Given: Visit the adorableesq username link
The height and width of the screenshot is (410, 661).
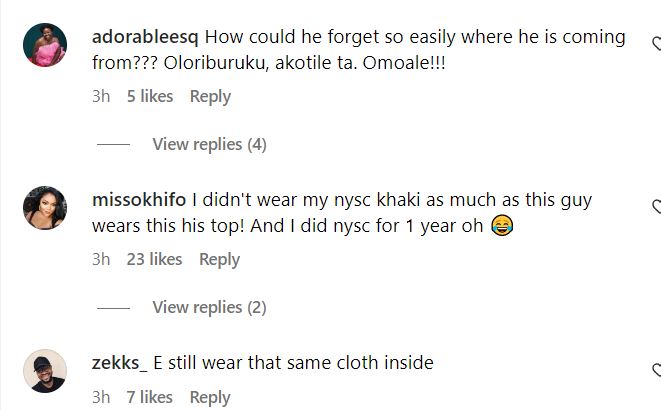Looking at the screenshot, I should 145,37.
